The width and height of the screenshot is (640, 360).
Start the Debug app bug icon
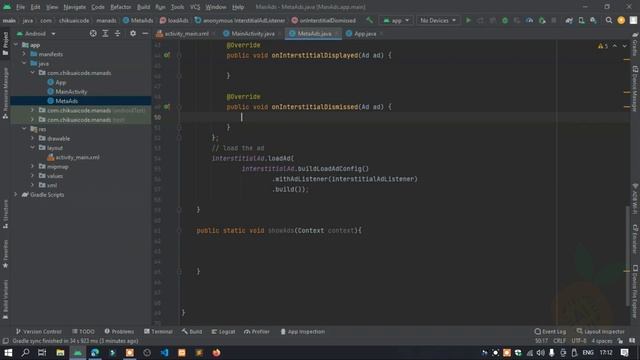[x=505, y=20]
